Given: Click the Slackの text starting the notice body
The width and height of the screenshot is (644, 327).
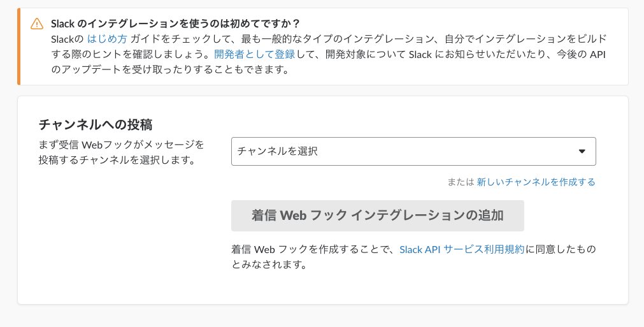Looking at the screenshot, I should click(67, 39).
